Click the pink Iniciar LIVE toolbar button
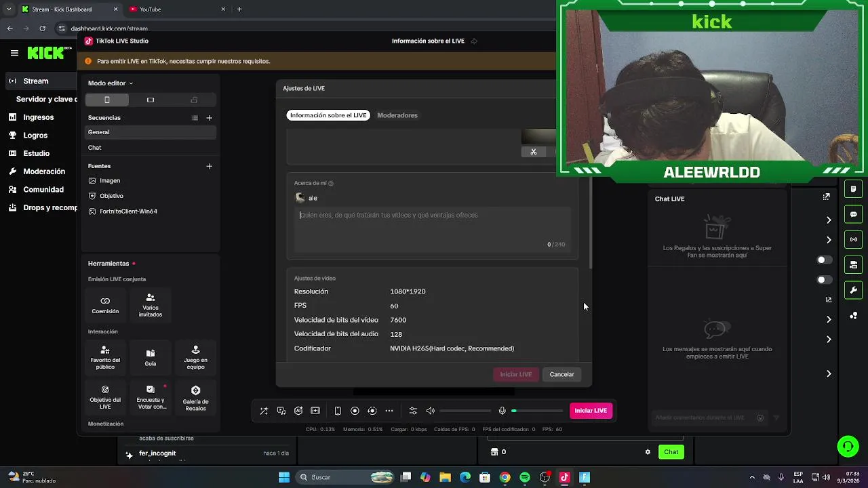This screenshot has width=868, height=488. 591,411
